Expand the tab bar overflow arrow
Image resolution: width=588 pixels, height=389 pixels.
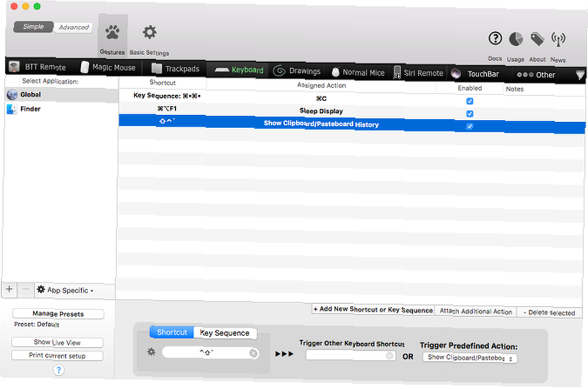click(580, 75)
